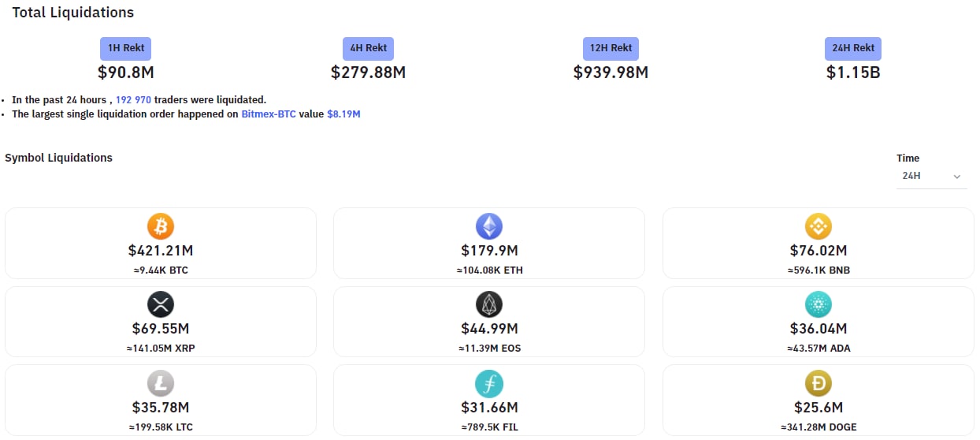Viewport: 980px width, 440px height.
Task: Click the ≈141.05M XRP quantity
Action: pos(161,348)
